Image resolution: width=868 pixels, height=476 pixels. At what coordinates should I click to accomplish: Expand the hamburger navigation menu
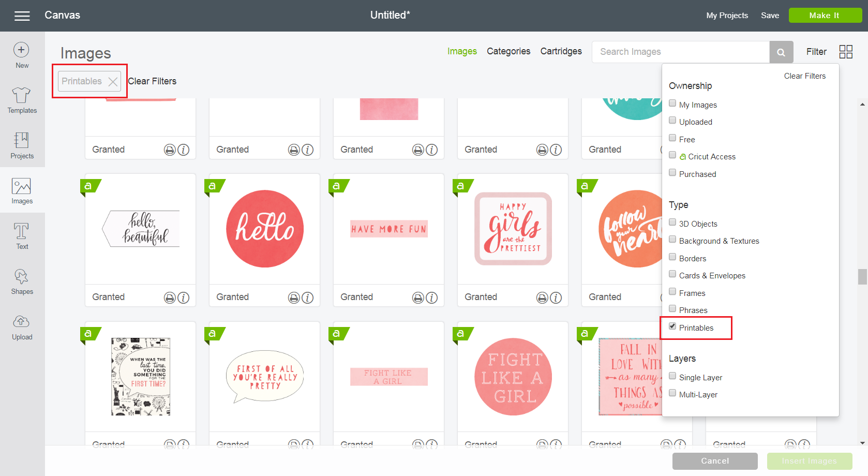[22, 15]
